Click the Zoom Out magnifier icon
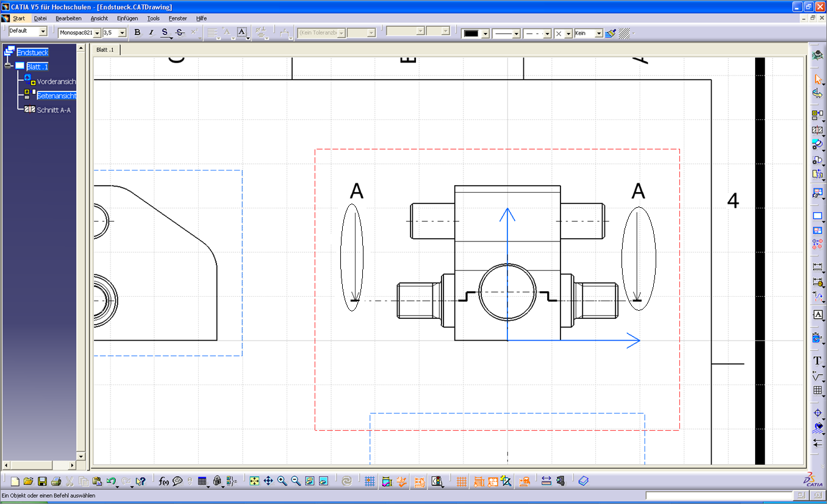 click(x=296, y=481)
